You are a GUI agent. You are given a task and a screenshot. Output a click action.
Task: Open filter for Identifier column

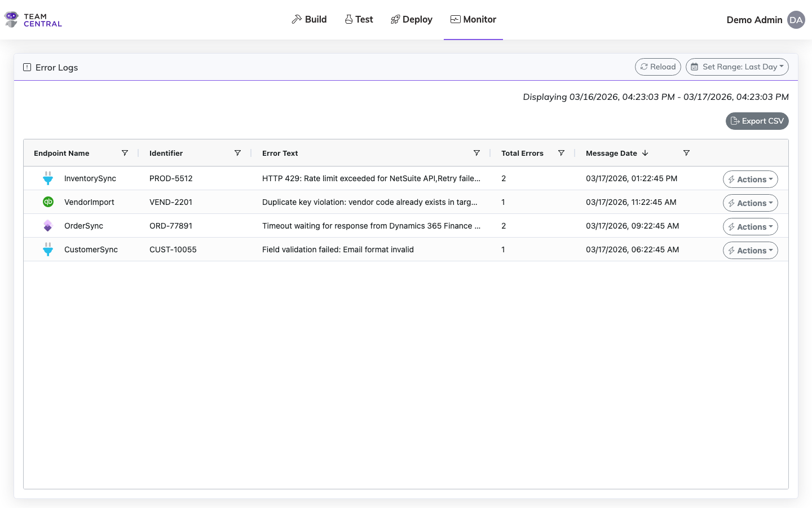237,153
